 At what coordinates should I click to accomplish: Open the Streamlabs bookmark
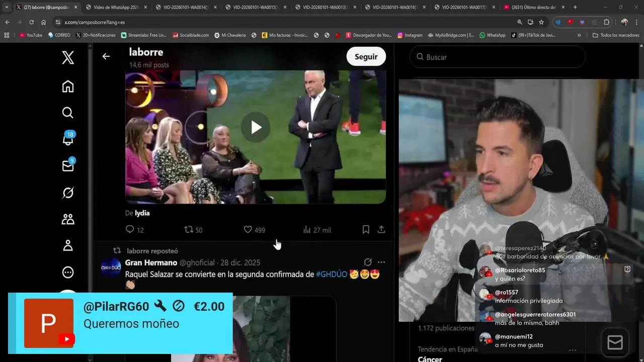coord(143,35)
